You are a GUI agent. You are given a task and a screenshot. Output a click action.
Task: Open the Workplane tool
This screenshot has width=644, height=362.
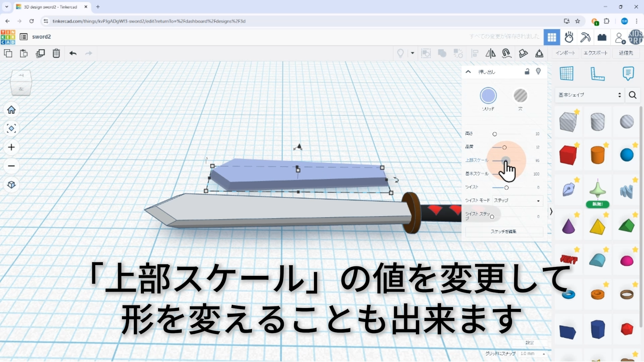click(x=567, y=73)
